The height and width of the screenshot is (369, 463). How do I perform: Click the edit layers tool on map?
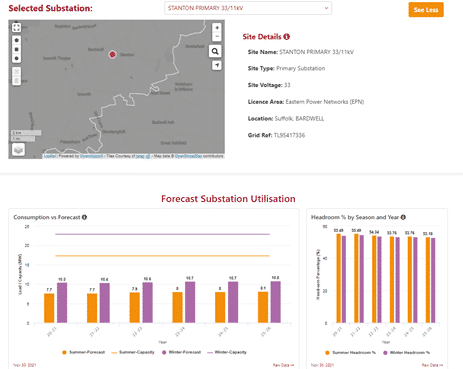[x=16, y=71]
